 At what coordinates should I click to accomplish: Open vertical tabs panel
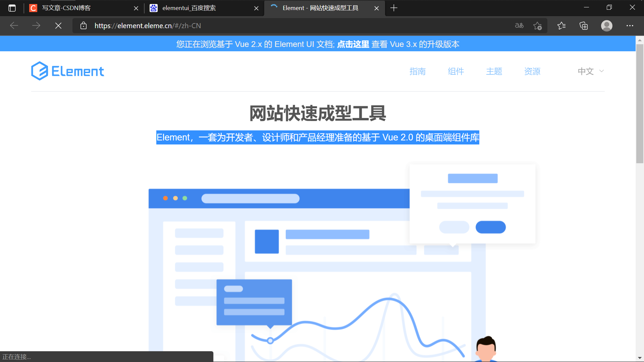click(x=12, y=8)
